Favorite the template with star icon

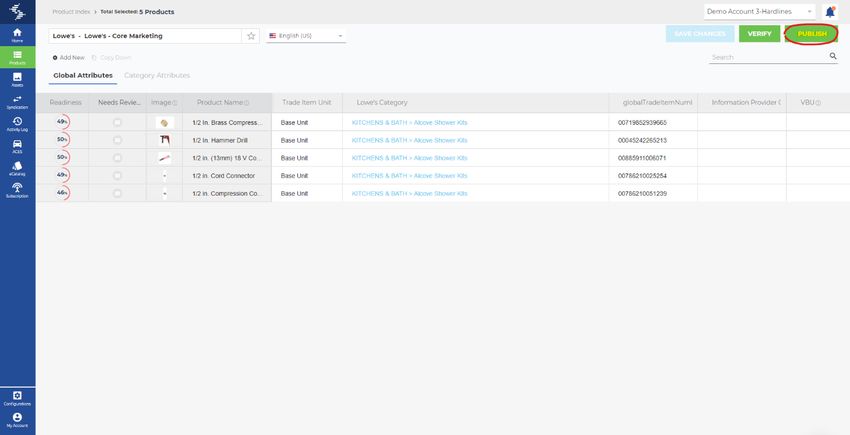coord(251,36)
